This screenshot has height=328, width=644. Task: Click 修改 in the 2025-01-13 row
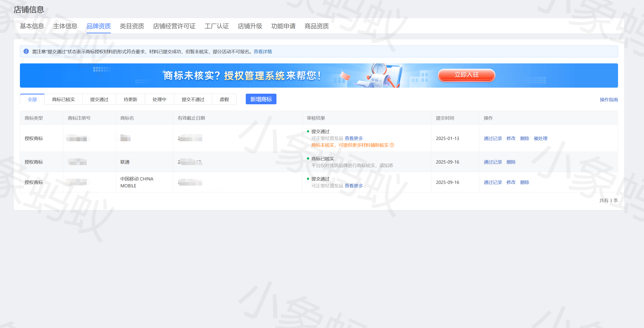coord(511,138)
